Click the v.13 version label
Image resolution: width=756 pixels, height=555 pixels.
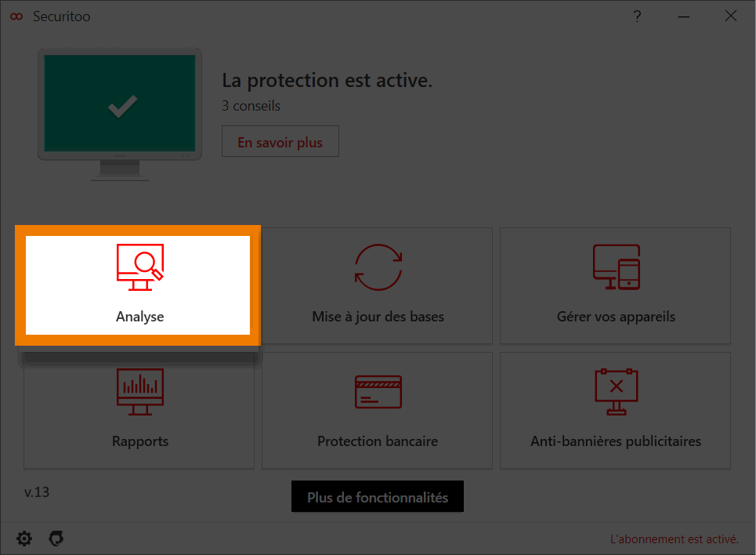tap(37, 492)
